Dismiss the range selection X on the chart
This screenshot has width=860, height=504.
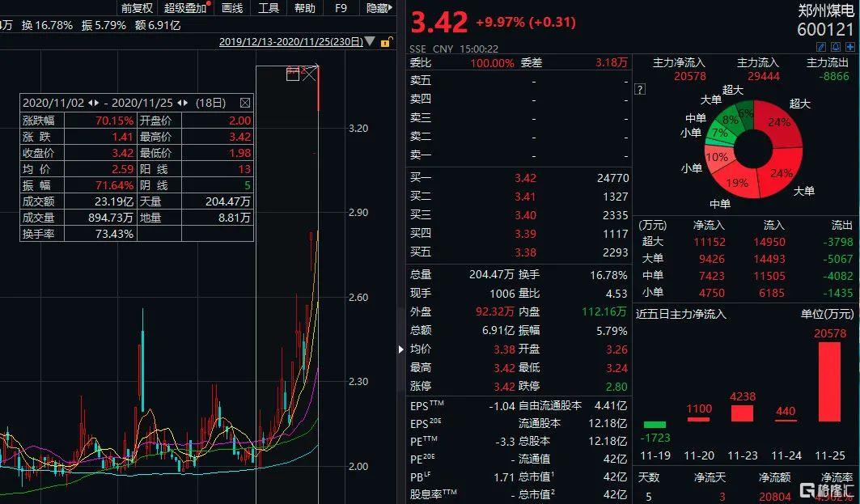310,74
